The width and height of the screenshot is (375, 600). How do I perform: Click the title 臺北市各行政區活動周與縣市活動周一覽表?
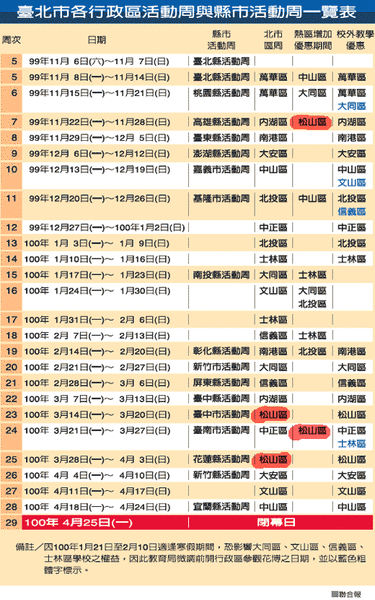pos(186,12)
